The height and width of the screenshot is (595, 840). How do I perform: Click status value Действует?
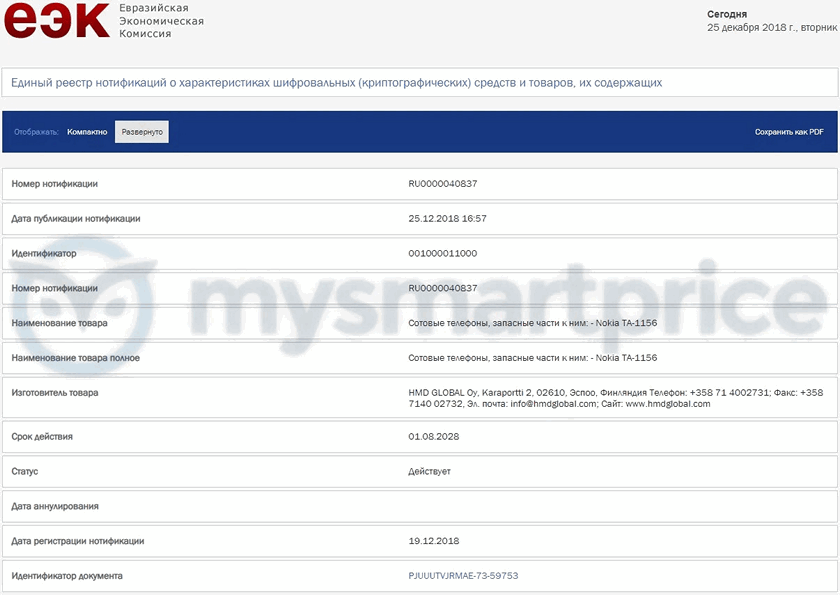point(429,471)
